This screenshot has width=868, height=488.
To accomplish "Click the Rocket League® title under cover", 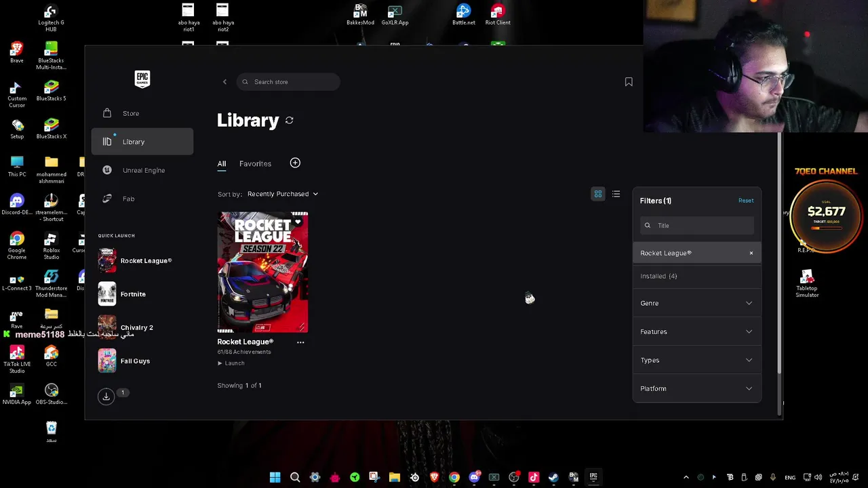I will 245,342.
